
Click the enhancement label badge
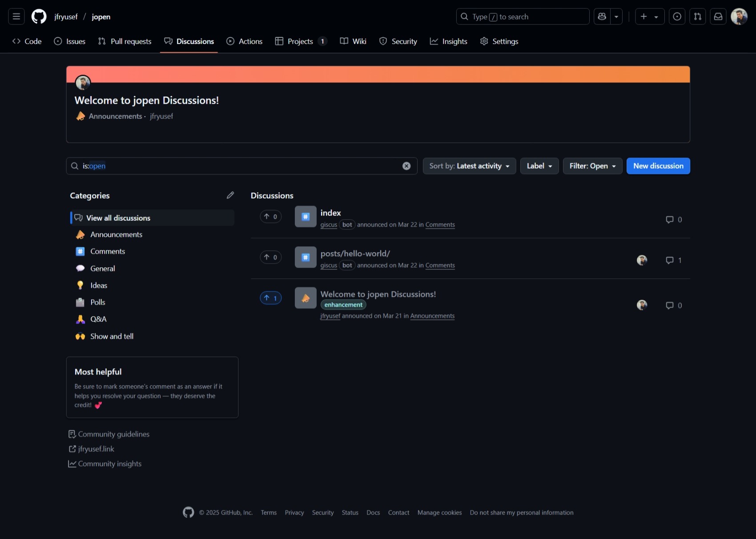pyautogui.click(x=343, y=305)
